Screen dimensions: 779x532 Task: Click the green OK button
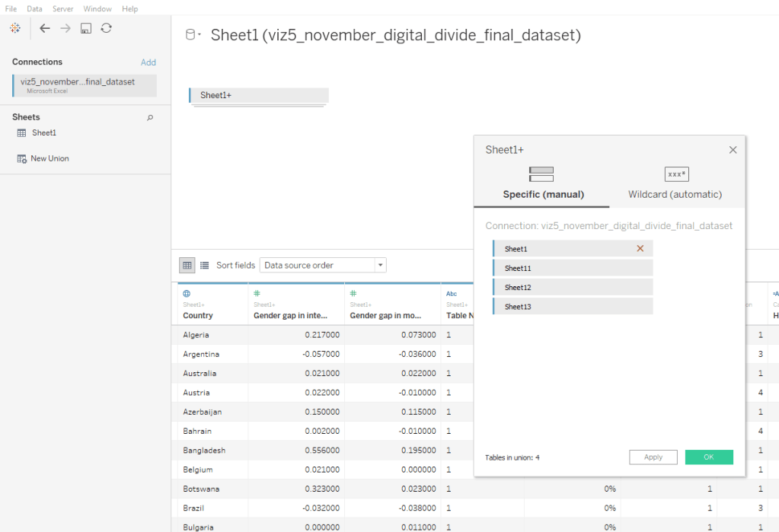click(708, 457)
